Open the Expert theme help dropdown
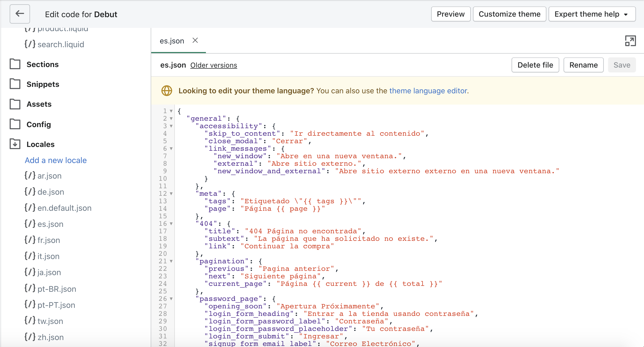This screenshot has height=347, width=644. point(592,14)
